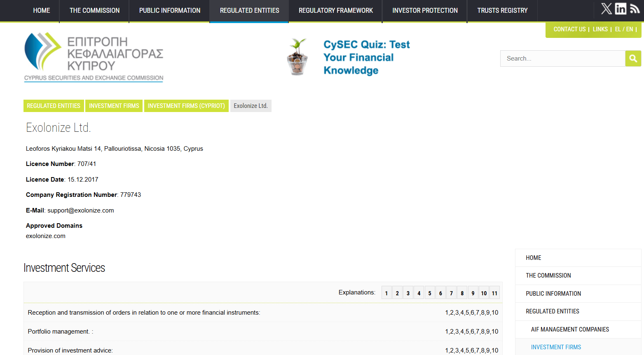Show explanation number 9

coord(473,293)
